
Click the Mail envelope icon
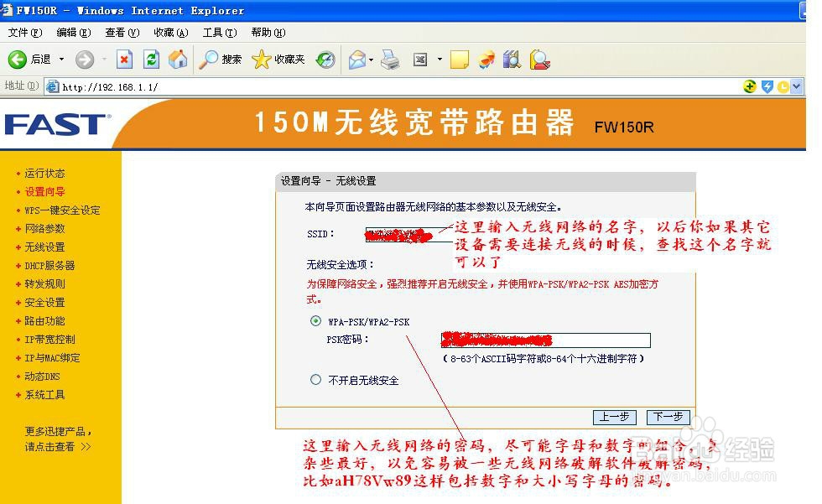[357, 60]
